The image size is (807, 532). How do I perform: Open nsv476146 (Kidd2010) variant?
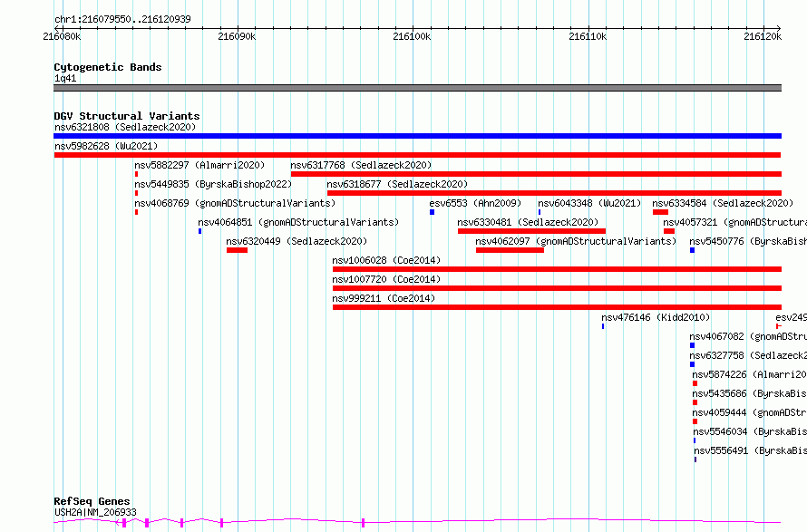tap(656, 317)
